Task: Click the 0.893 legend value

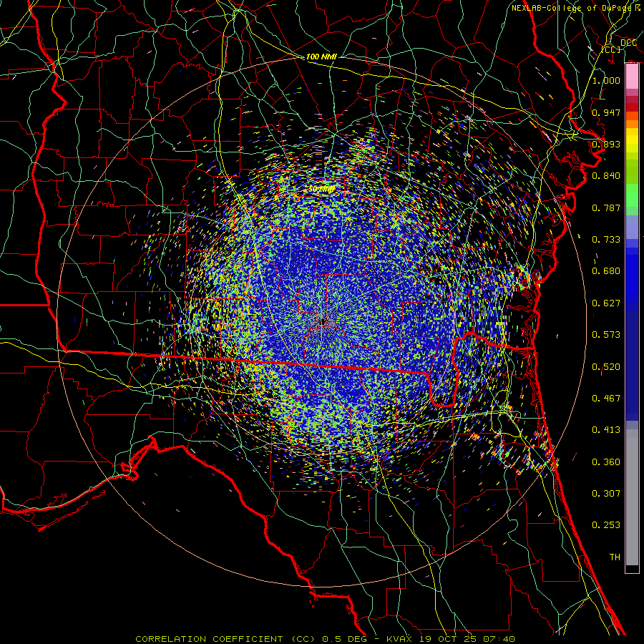Action: (606, 144)
